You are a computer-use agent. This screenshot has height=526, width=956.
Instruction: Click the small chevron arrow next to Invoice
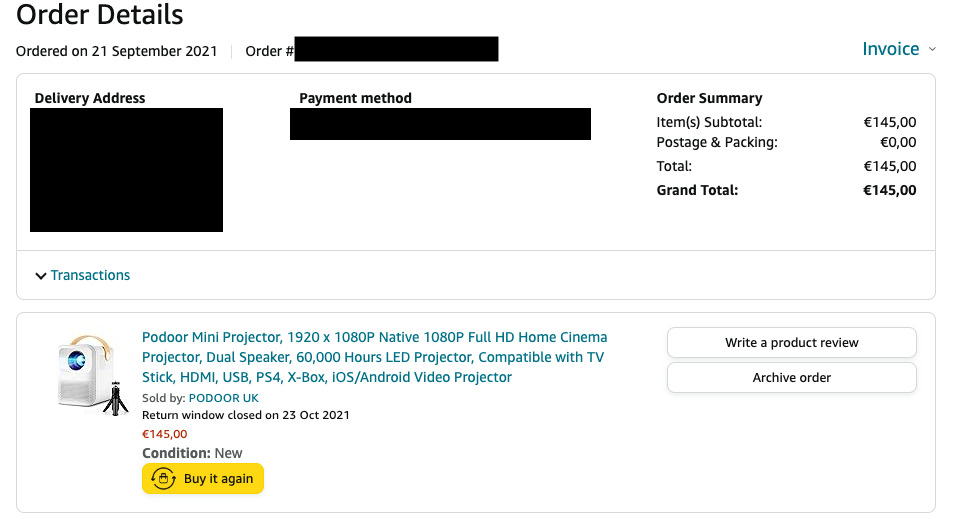pyautogui.click(x=932, y=49)
